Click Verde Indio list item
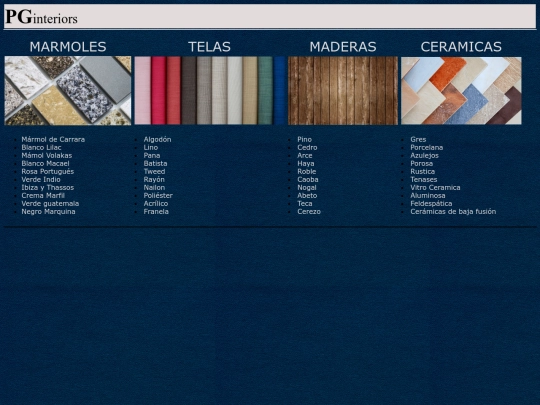Screen dimensions: 540x405 click(41, 179)
